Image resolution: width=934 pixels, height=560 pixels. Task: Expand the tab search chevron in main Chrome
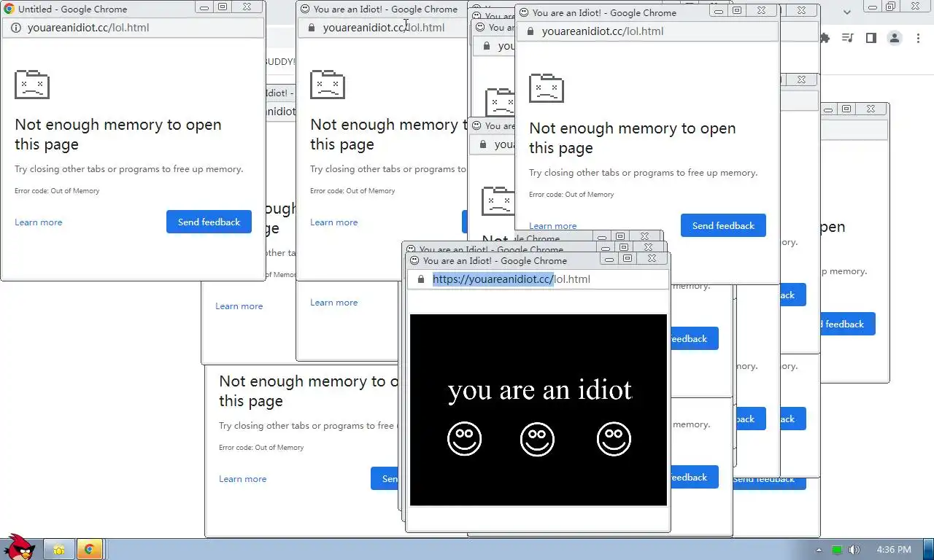[x=846, y=12]
